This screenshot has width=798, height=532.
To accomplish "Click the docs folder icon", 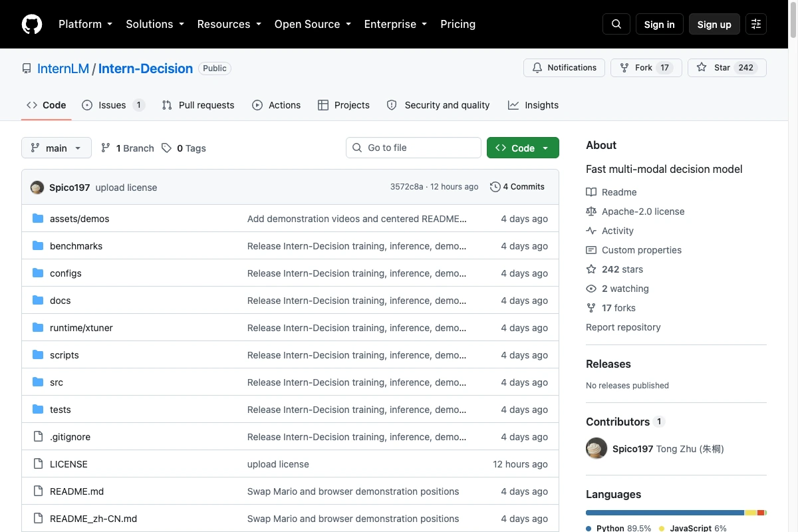I will pyautogui.click(x=38, y=300).
